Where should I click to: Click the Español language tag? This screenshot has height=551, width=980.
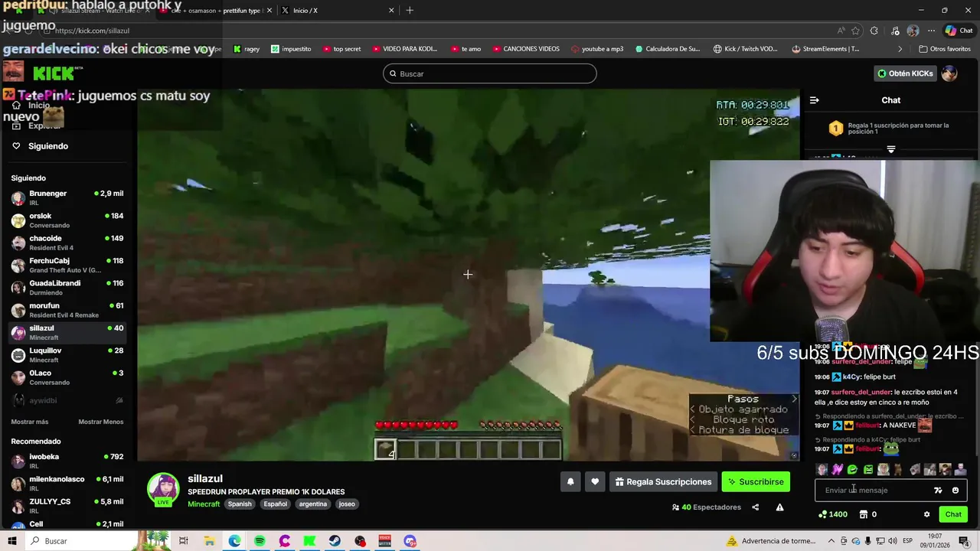pos(276,504)
